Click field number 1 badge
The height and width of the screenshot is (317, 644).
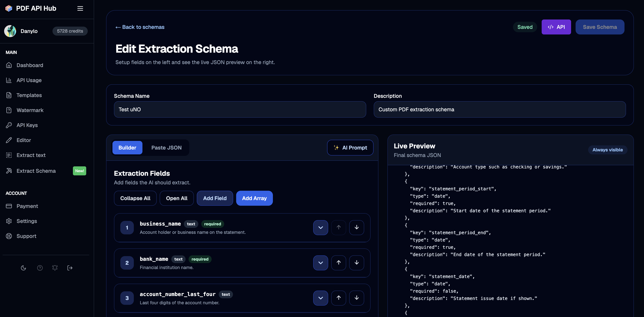click(x=127, y=228)
